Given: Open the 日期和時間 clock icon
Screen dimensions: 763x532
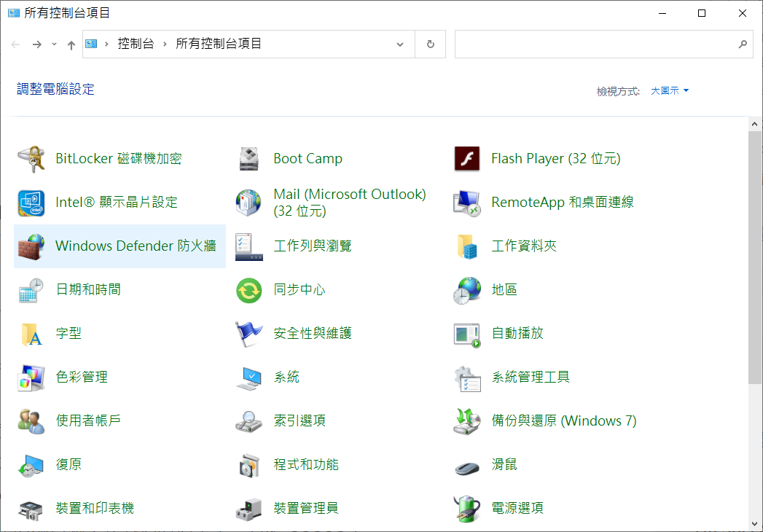Looking at the screenshot, I should (31, 290).
